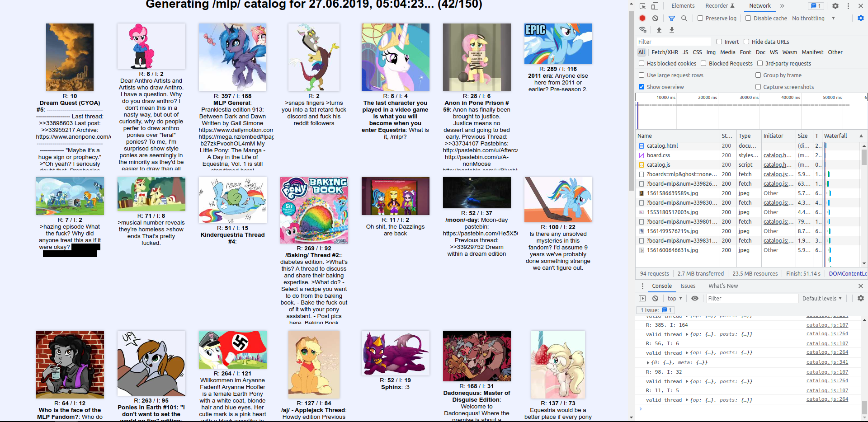Screen dimensions: 868x422
Task: Uncheck the Show overview checkbox
Action: [x=642, y=87]
